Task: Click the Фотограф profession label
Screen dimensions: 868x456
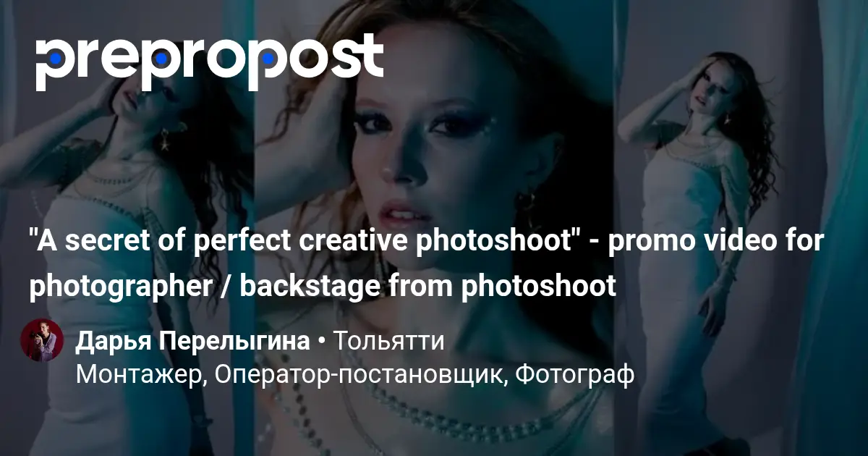Action: click(x=574, y=374)
